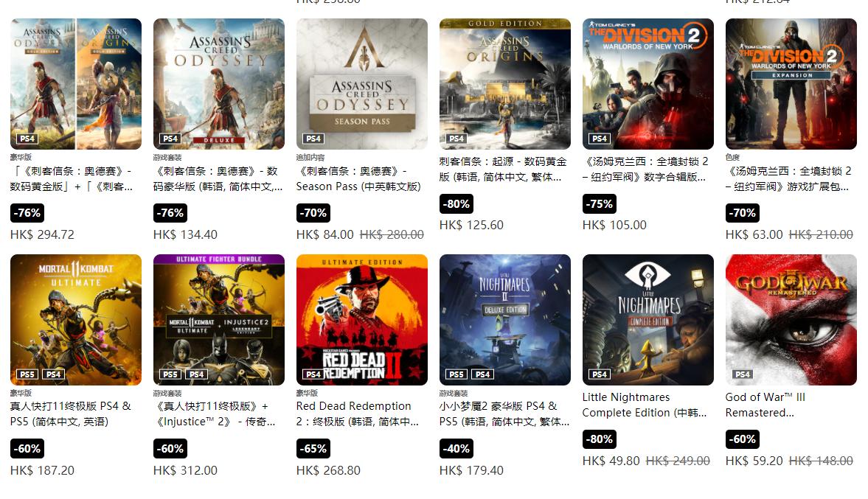Click PS5 badge on Mortal Kombat 11 Ultimate
This screenshot has width=868, height=499.
point(27,374)
